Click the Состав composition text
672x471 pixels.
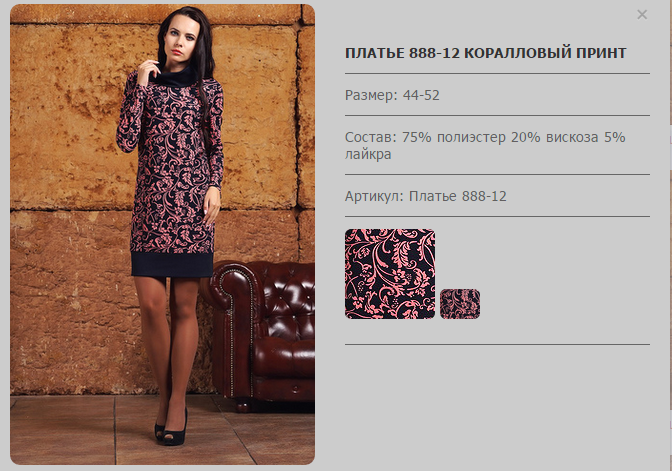click(485, 145)
